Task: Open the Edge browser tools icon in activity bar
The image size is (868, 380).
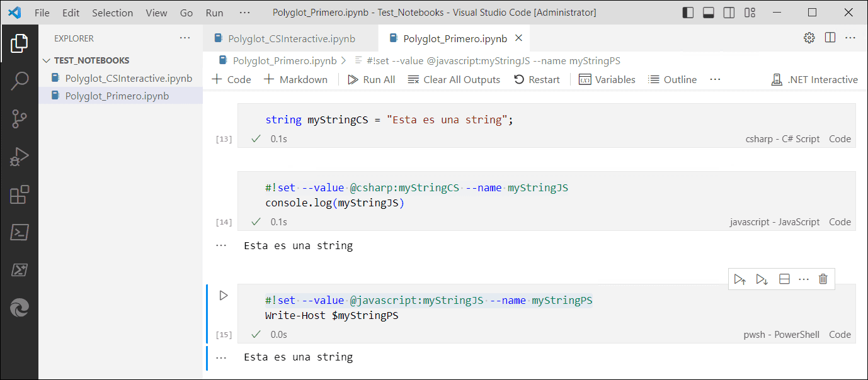Action: click(x=20, y=308)
